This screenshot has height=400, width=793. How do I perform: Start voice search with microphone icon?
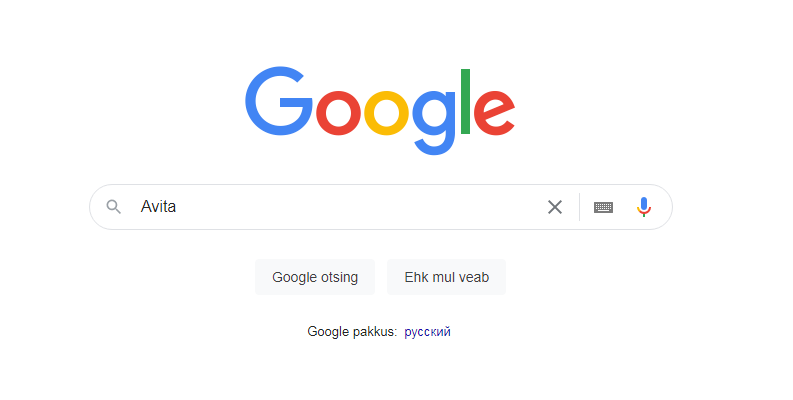pos(644,207)
